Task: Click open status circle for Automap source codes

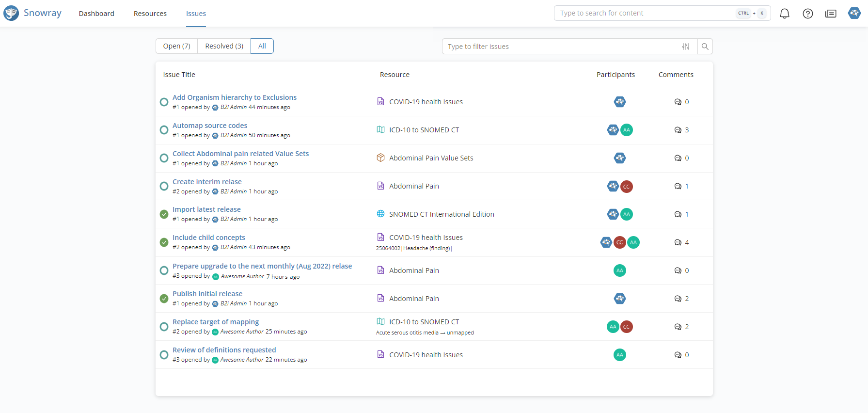Action: coord(164,130)
